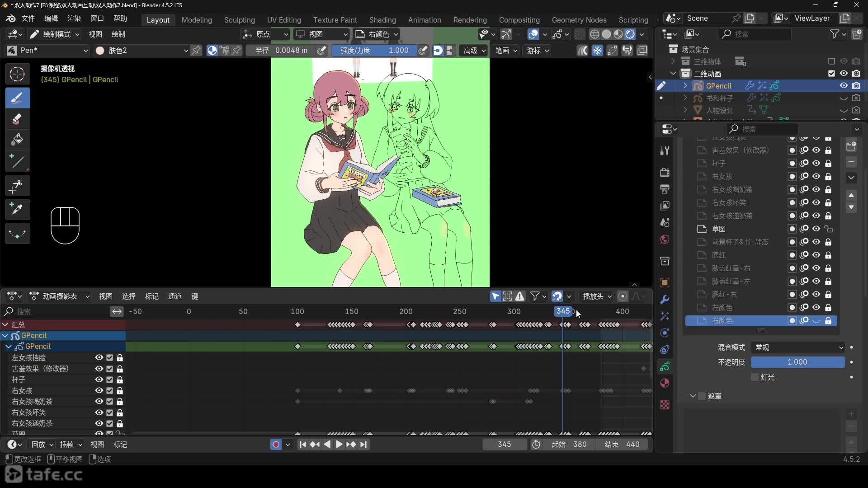Image resolution: width=868 pixels, height=488 pixels.
Task: Hide 右女孩 channel in dope sheet
Action: pyautogui.click(x=99, y=390)
